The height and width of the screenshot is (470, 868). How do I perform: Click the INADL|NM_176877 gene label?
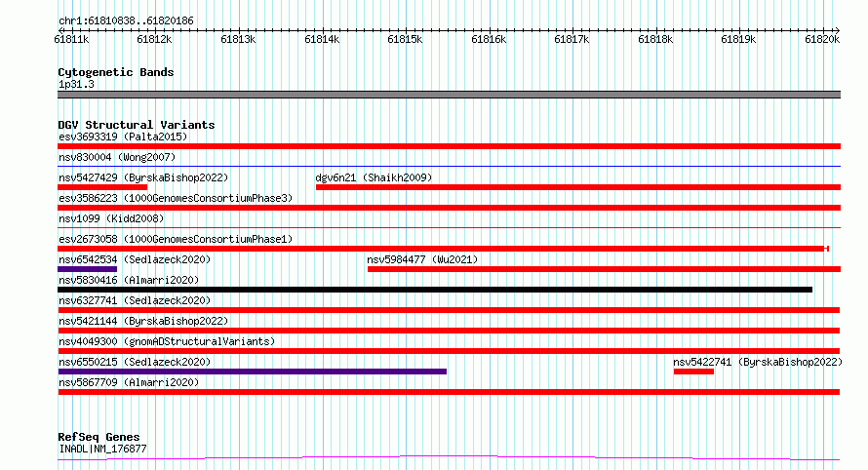coord(102,449)
